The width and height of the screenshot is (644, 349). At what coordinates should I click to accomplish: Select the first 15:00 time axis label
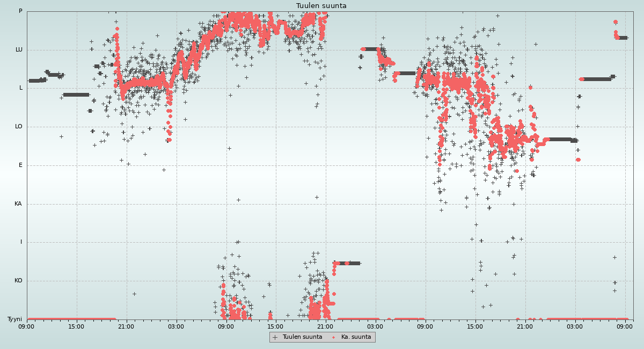pos(76,326)
